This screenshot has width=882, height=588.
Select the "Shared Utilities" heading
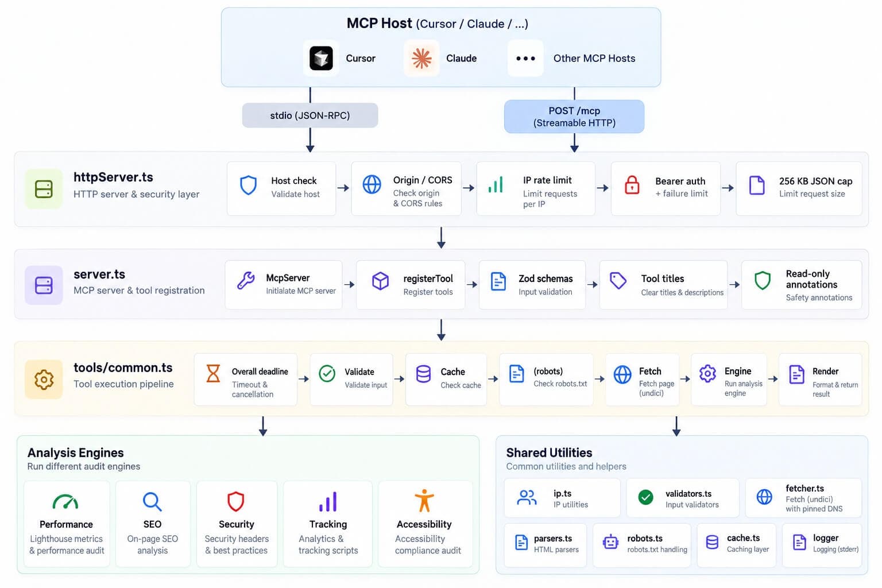coord(549,452)
